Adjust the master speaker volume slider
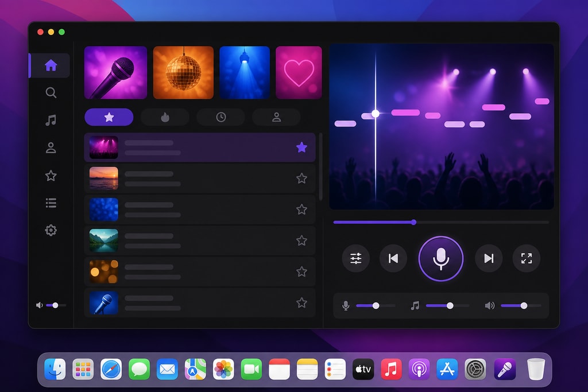The height and width of the screenshot is (392, 588). pos(521,306)
